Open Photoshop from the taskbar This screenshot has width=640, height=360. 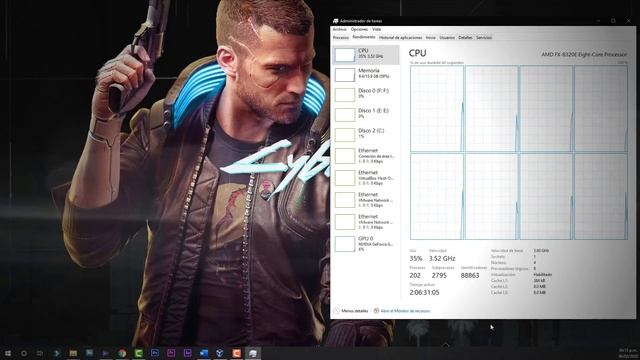[155, 353]
